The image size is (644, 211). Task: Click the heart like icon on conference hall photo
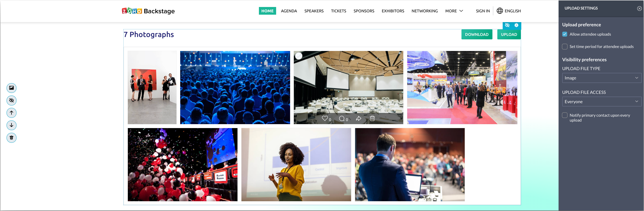pyautogui.click(x=325, y=119)
